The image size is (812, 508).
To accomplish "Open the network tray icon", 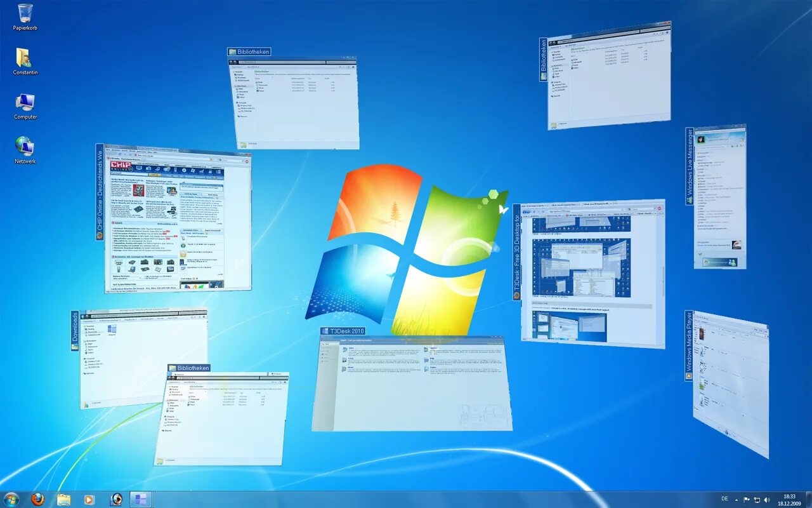I will click(x=756, y=500).
